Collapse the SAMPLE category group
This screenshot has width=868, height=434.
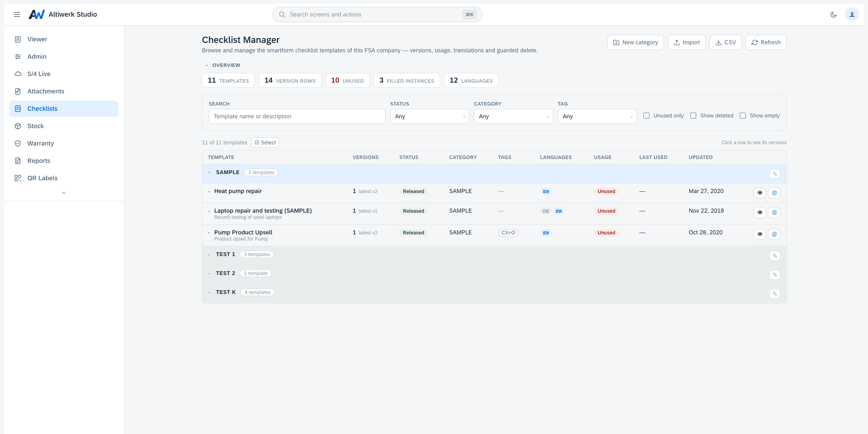point(209,172)
